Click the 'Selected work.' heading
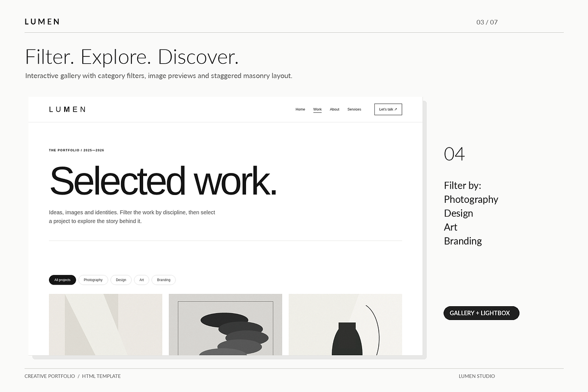 (163, 181)
